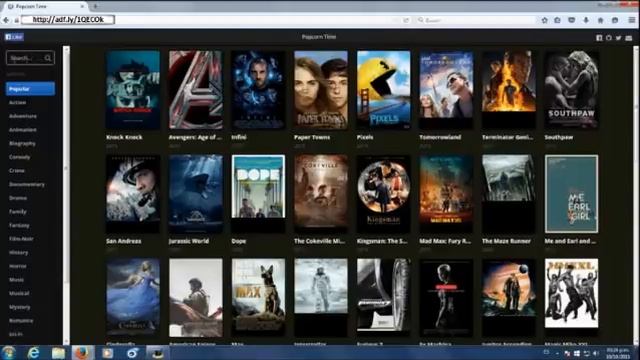
Task: Open the Kingsman movie poster
Action: [383, 193]
